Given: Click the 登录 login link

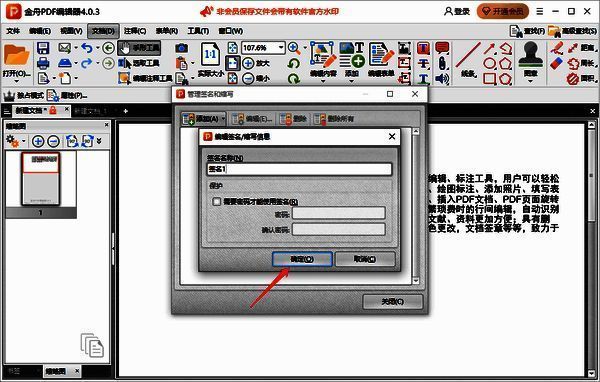Looking at the screenshot, I should (457, 11).
